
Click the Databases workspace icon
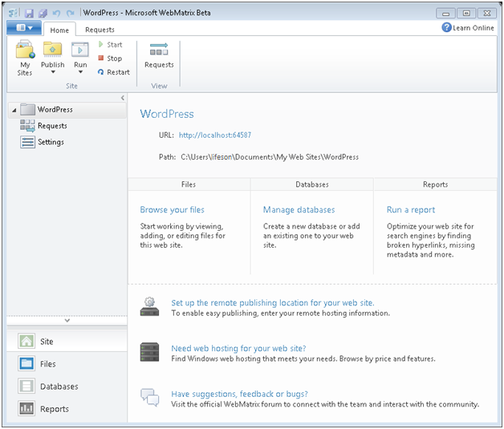pos(26,386)
